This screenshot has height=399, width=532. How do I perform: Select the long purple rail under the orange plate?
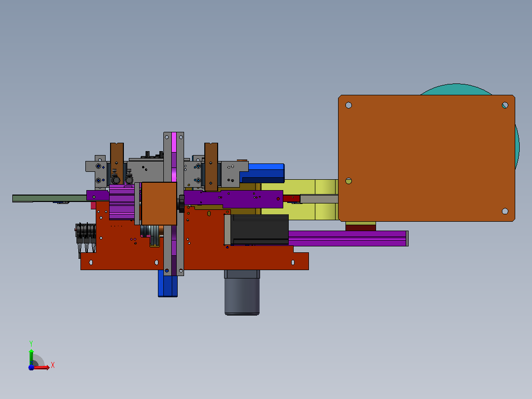point(348,239)
